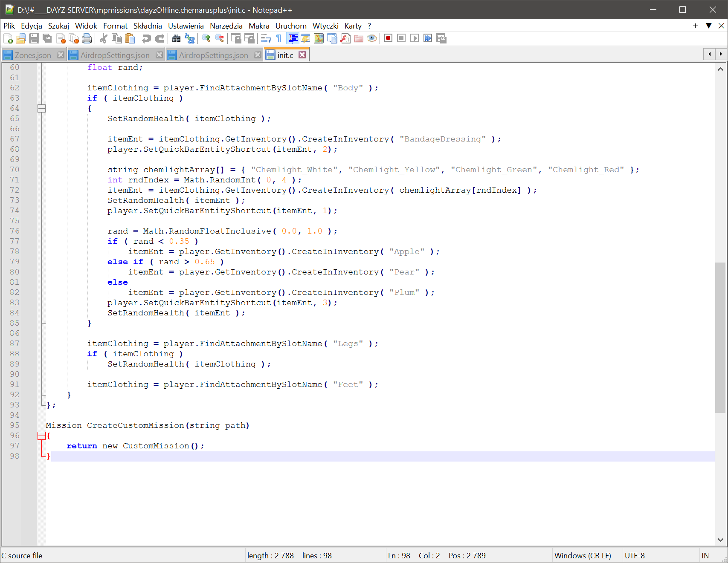The image size is (728, 563).
Task: Click the Zoom In magnifier icon
Action: pos(206,38)
